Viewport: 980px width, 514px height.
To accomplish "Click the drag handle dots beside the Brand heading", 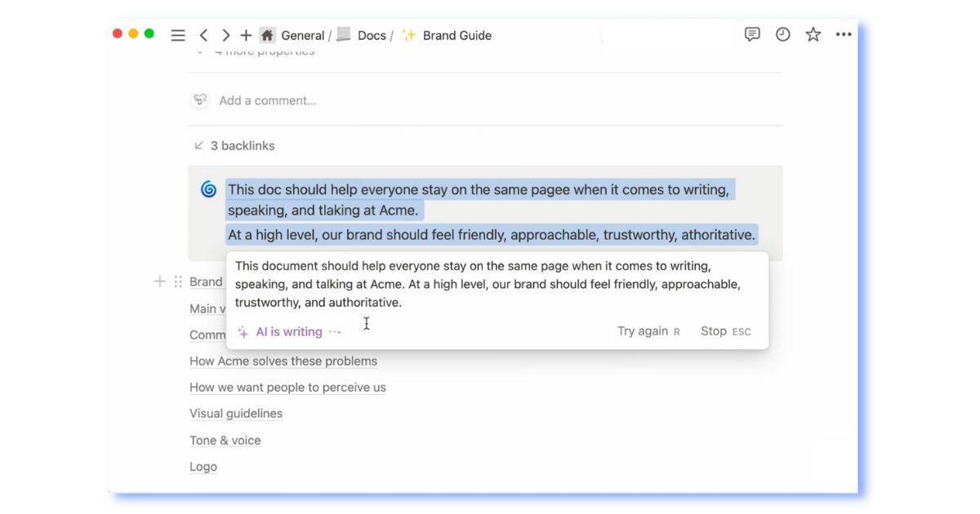I will pyautogui.click(x=177, y=281).
